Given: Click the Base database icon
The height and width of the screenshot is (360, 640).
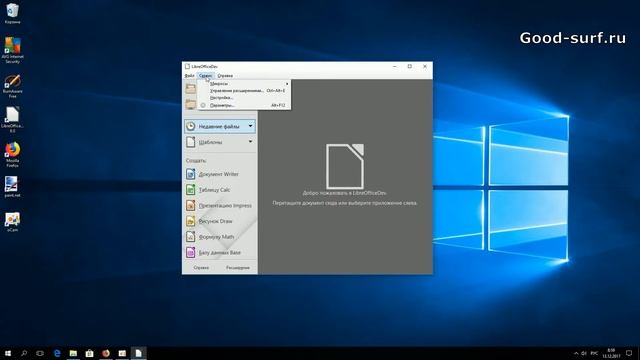Looking at the screenshot, I should [x=191, y=252].
